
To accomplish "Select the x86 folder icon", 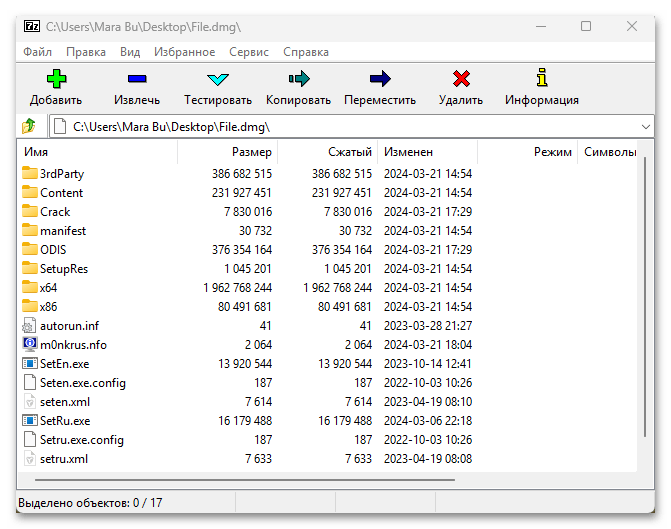I will 30,306.
